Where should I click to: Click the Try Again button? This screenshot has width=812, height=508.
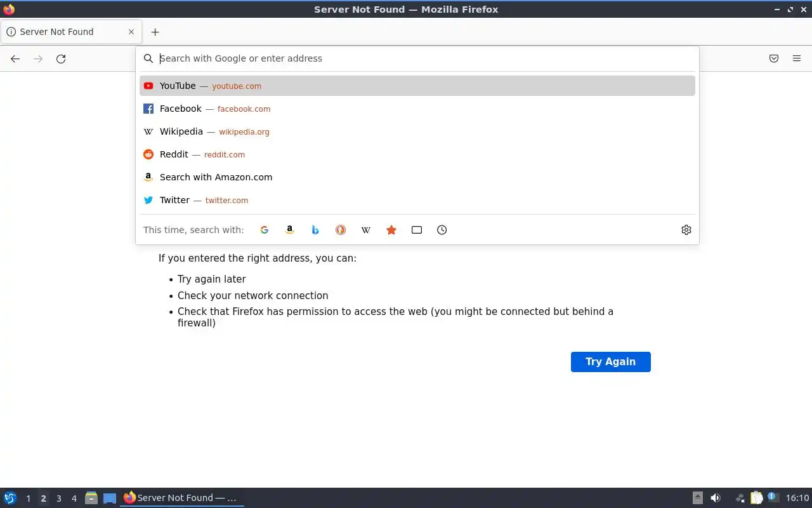pos(611,362)
